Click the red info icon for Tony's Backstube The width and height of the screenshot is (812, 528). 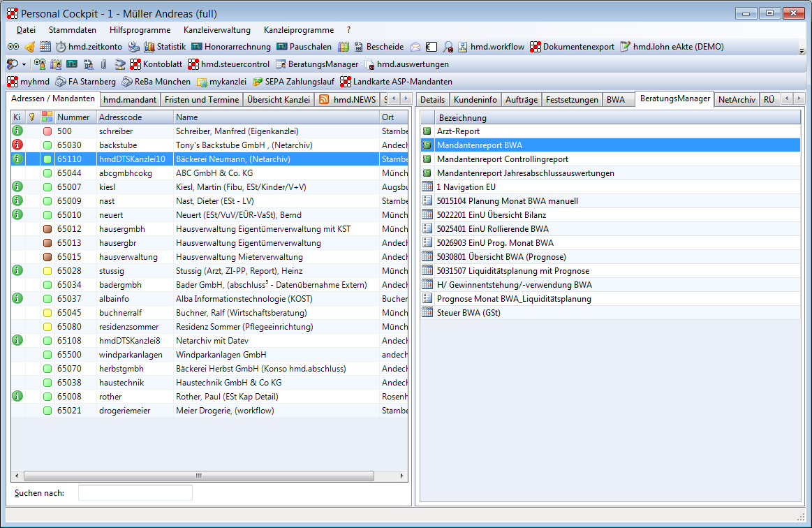click(18, 145)
